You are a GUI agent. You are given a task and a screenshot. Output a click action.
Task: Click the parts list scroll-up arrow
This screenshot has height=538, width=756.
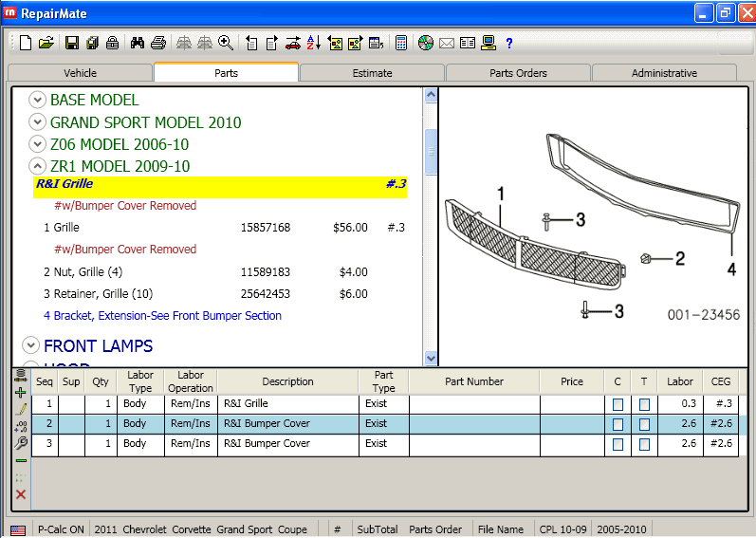coord(431,95)
